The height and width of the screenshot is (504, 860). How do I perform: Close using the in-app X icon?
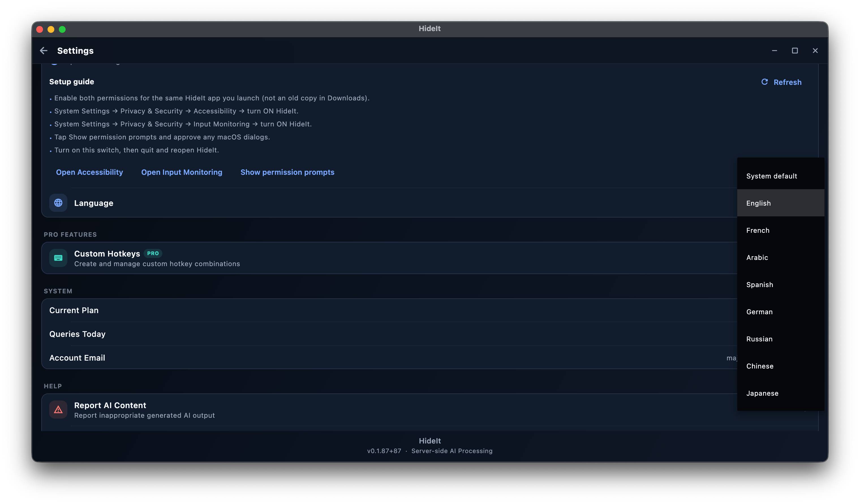point(815,51)
